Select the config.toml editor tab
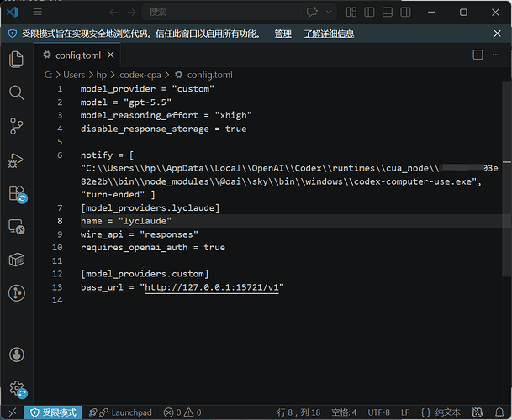This screenshot has width=512, height=420. point(77,55)
